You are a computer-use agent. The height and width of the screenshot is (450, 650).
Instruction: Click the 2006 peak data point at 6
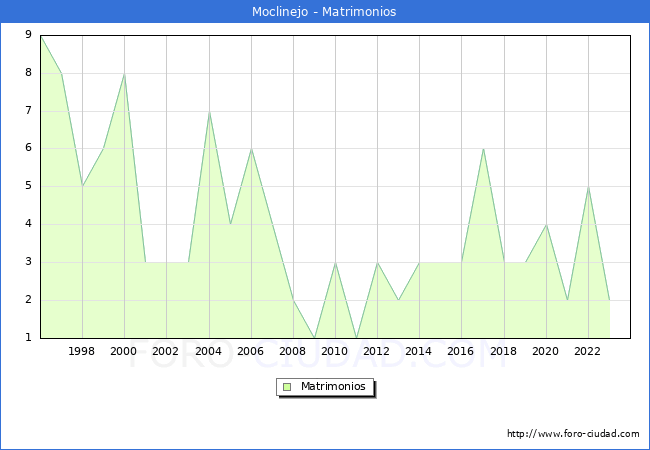pos(251,149)
